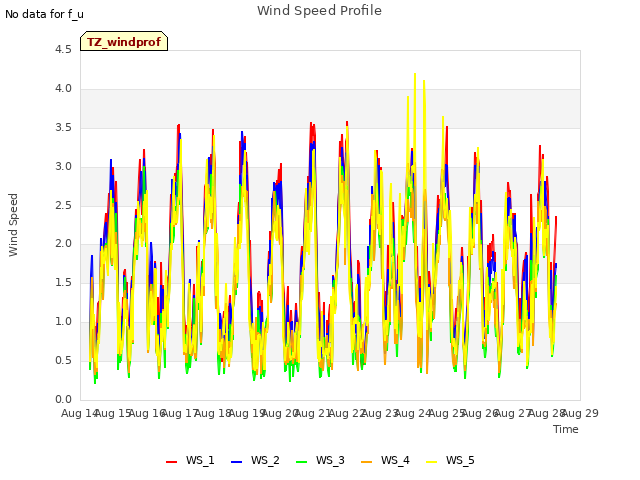The image size is (640, 480).
Task: Toggle the WS_3 legend entry
Action: coord(320,460)
